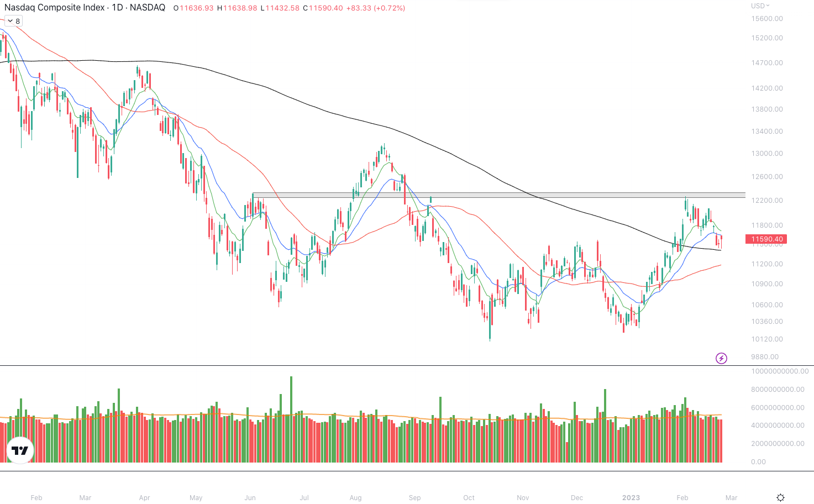Expand the collapsed indicators legend showing 8
This screenshot has width=814, height=504.
[13, 21]
